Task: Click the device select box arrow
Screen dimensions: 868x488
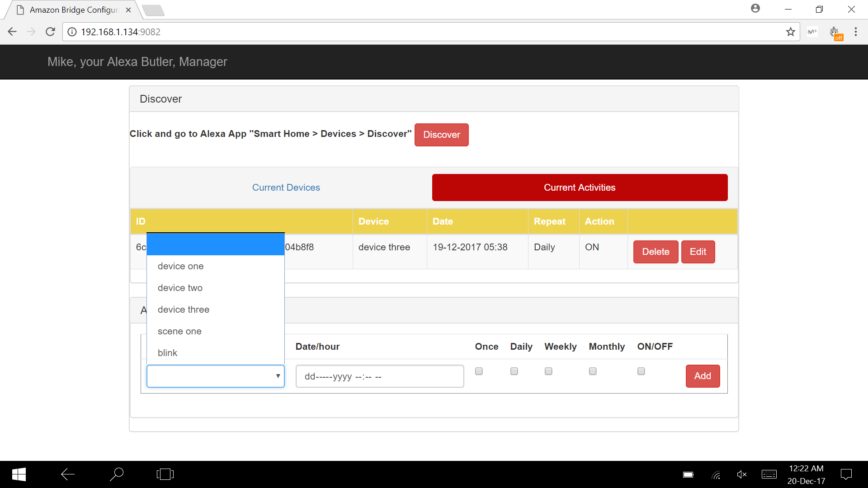Action: point(278,376)
